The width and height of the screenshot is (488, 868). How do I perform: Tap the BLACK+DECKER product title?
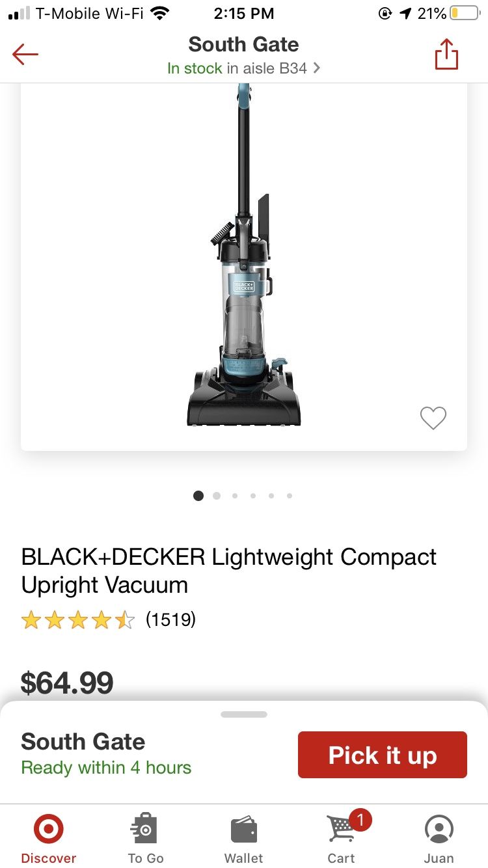(229, 571)
